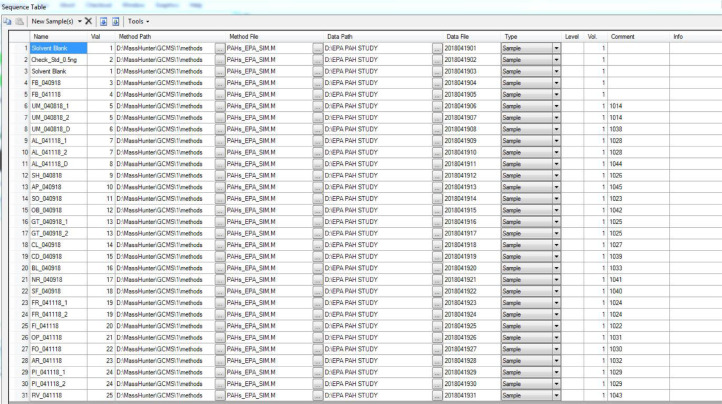Expand Type dropdown for UM_040818_1 row
Viewport: 722px width, 404px height.
(556, 105)
